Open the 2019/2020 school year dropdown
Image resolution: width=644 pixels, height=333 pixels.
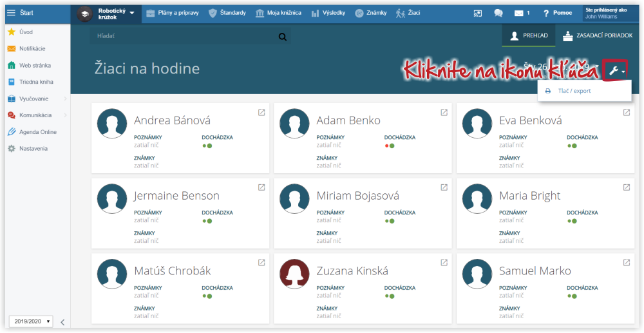tap(31, 321)
